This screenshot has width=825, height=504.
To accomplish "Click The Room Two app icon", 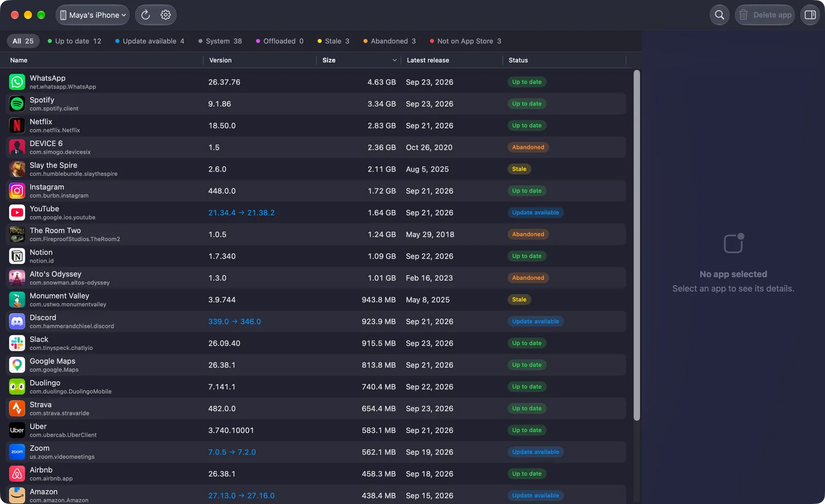I will tap(17, 234).
